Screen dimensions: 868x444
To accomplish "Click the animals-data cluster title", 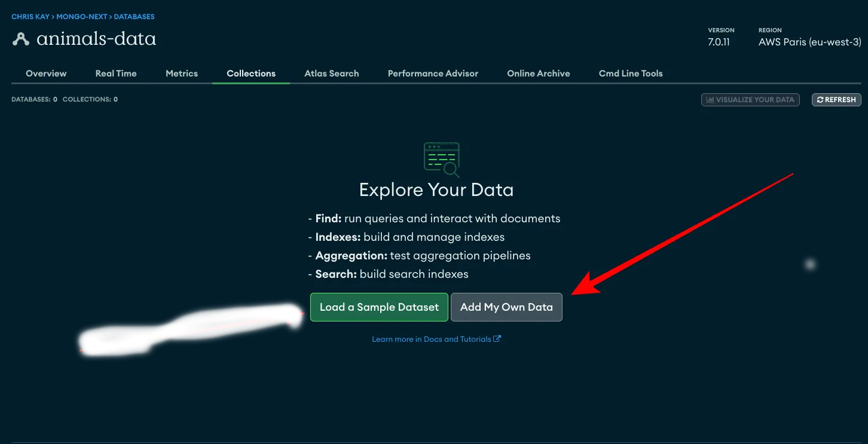I will (96, 39).
